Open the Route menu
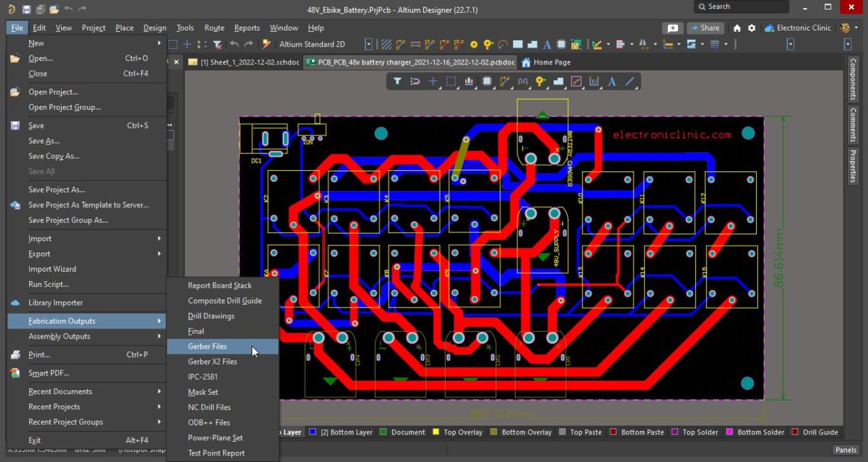 (214, 28)
